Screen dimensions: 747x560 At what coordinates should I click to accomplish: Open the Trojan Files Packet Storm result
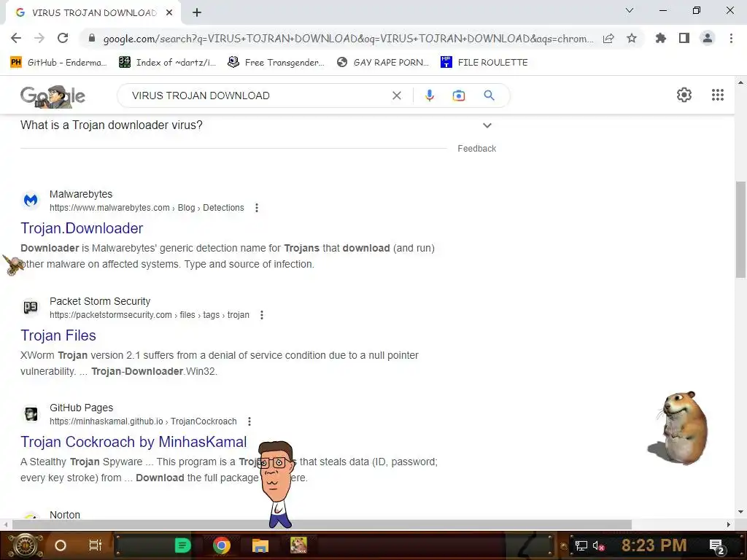[x=58, y=335]
